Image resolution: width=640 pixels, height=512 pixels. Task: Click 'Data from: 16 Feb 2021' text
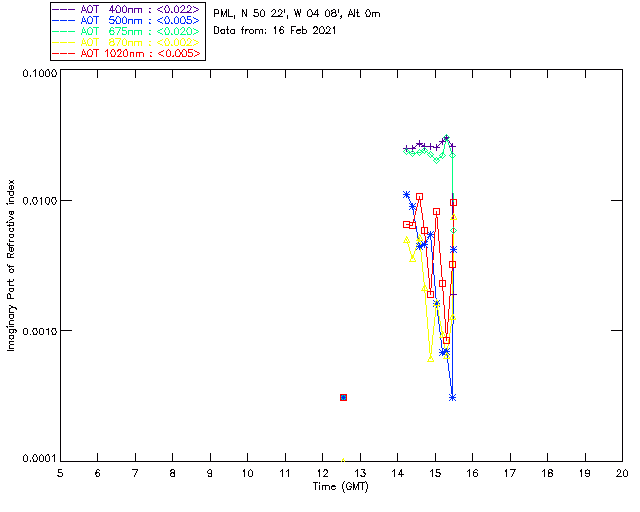[x=275, y=30]
